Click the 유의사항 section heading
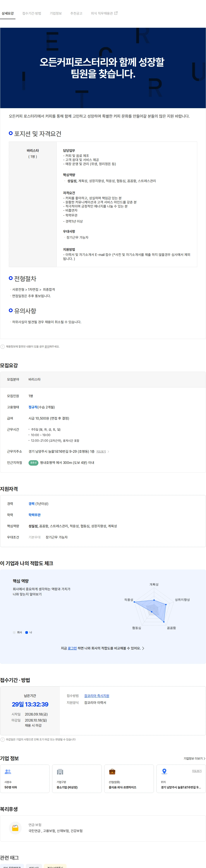The image size is (206, 868). 25,311
